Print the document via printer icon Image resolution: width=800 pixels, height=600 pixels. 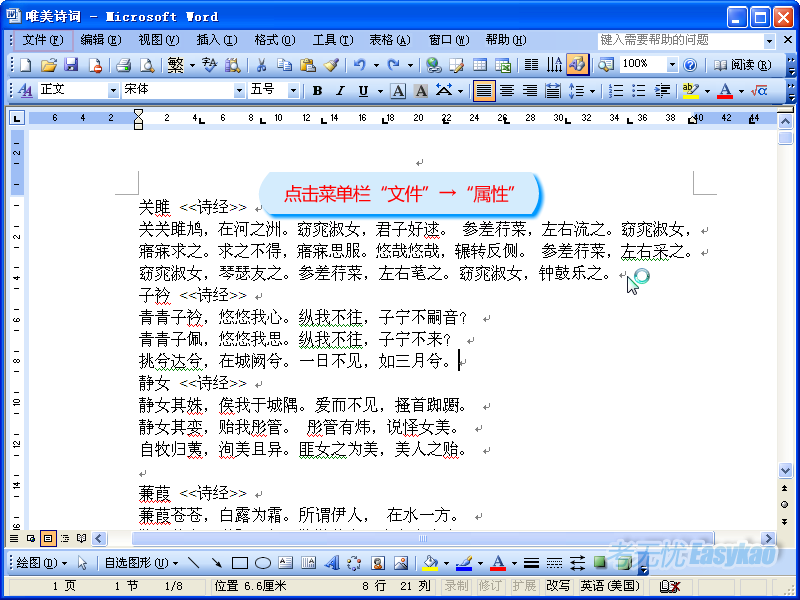tap(123, 65)
